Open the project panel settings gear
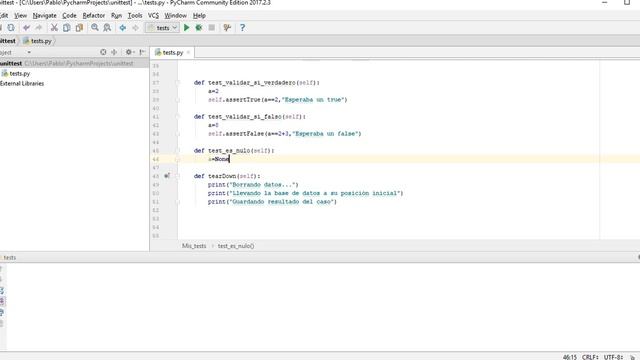Image resolution: width=640 pixels, height=360 pixels. coord(129,52)
